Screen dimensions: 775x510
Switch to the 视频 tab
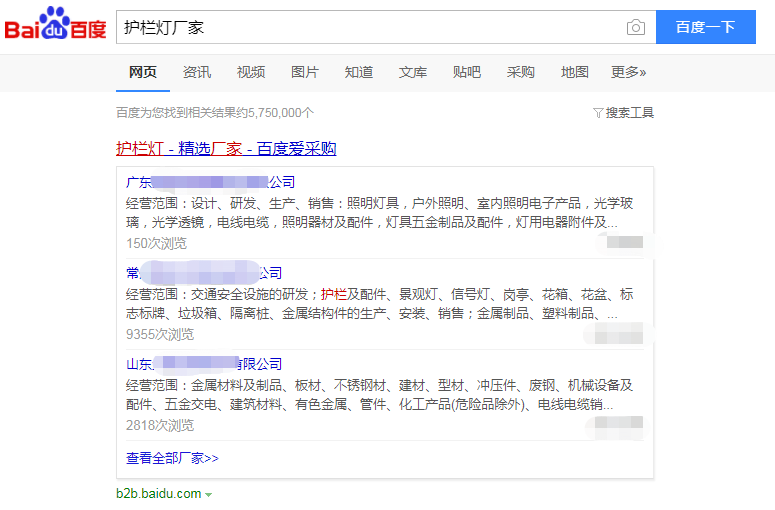tap(251, 72)
